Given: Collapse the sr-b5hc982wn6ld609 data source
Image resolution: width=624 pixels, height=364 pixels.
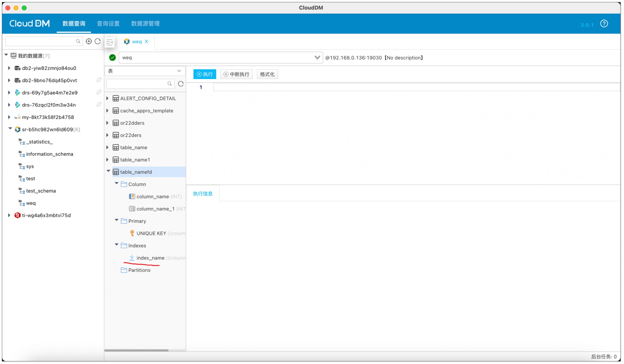Looking at the screenshot, I should (x=10, y=129).
